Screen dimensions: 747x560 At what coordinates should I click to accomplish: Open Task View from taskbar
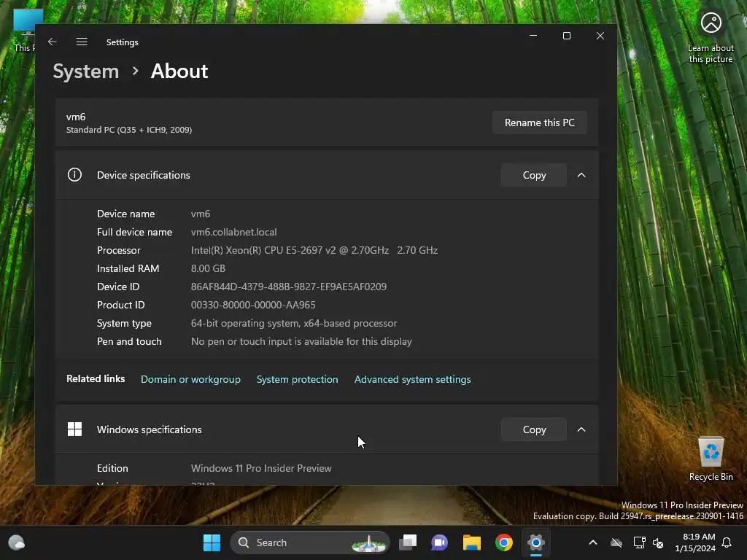tap(408, 542)
